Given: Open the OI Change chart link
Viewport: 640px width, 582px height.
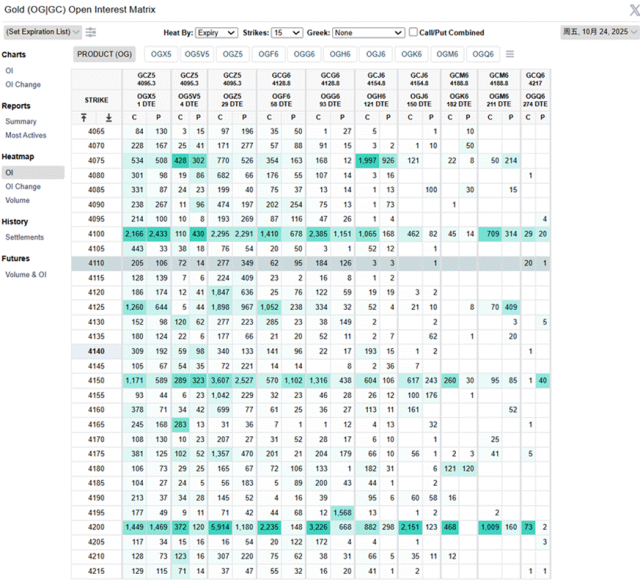Looking at the screenshot, I should pos(23,85).
